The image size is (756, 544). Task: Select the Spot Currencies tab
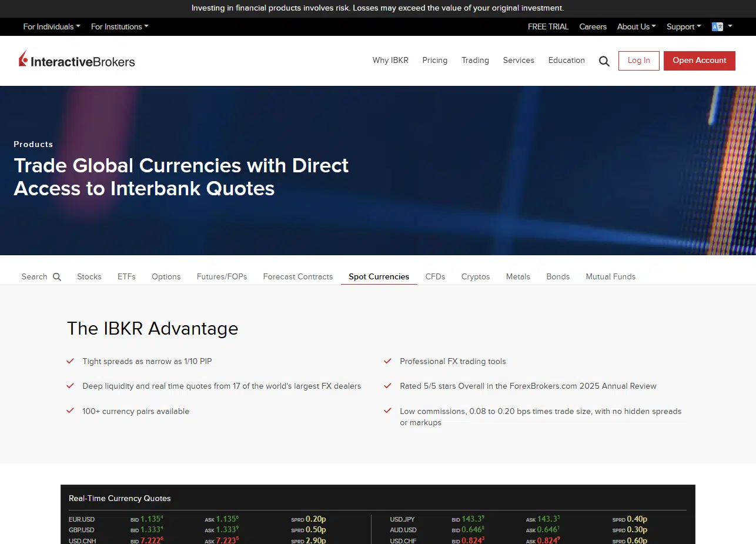(379, 276)
